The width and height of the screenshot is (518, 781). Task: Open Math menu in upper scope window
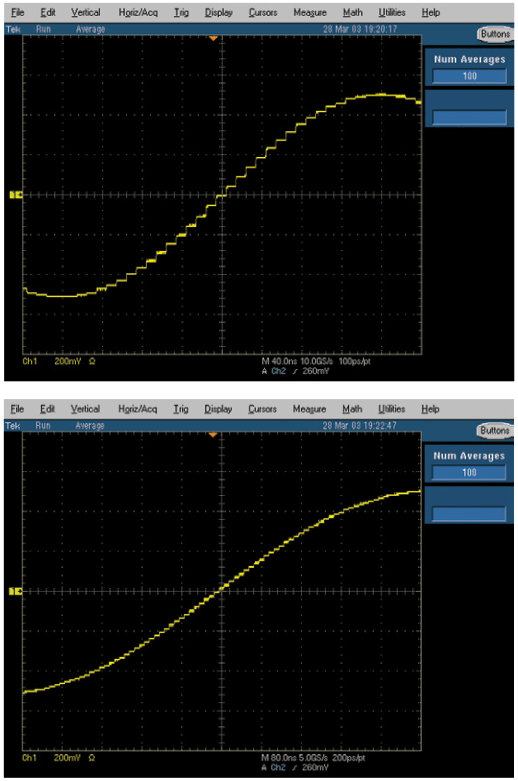click(353, 12)
